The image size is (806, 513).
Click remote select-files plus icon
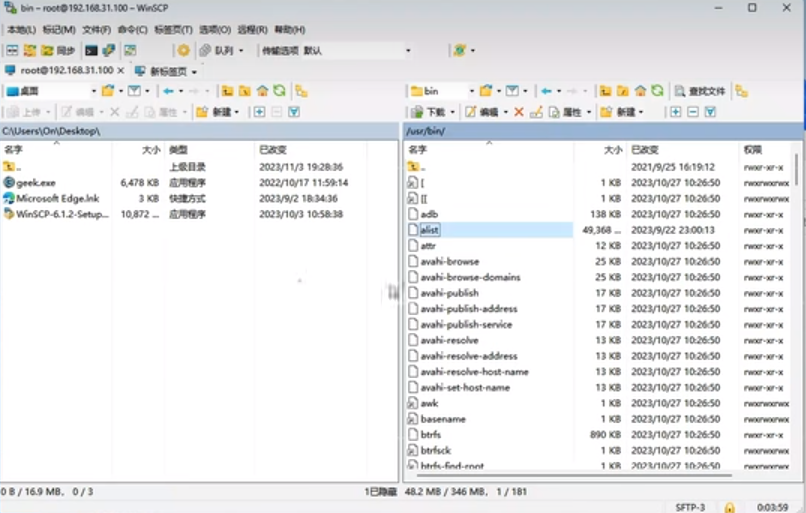click(x=675, y=112)
